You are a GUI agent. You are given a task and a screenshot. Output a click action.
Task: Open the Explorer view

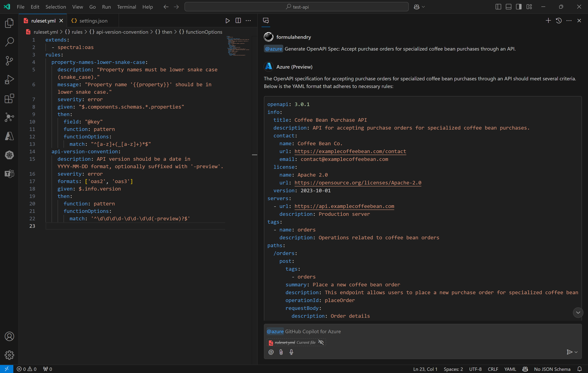click(9, 23)
